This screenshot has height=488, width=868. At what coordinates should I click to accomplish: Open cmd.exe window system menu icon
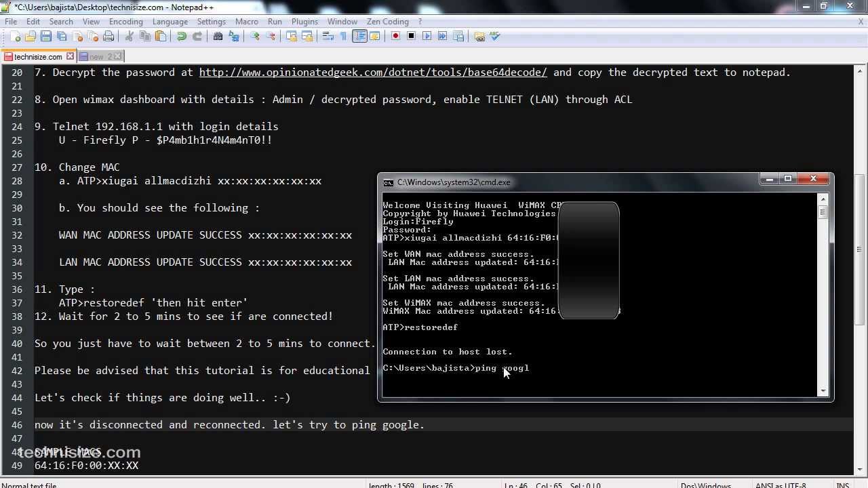[389, 182]
